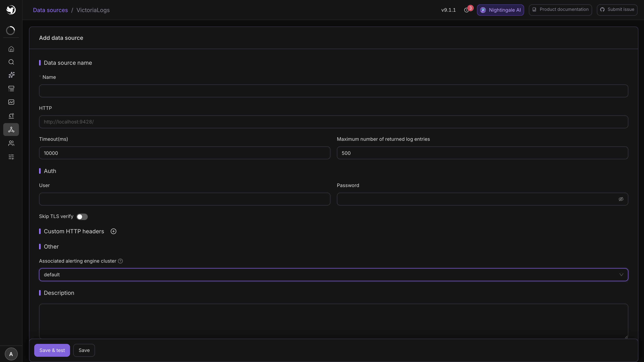This screenshot has width=644, height=362.
Task: Focus the User input field
Action: tap(185, 199)
